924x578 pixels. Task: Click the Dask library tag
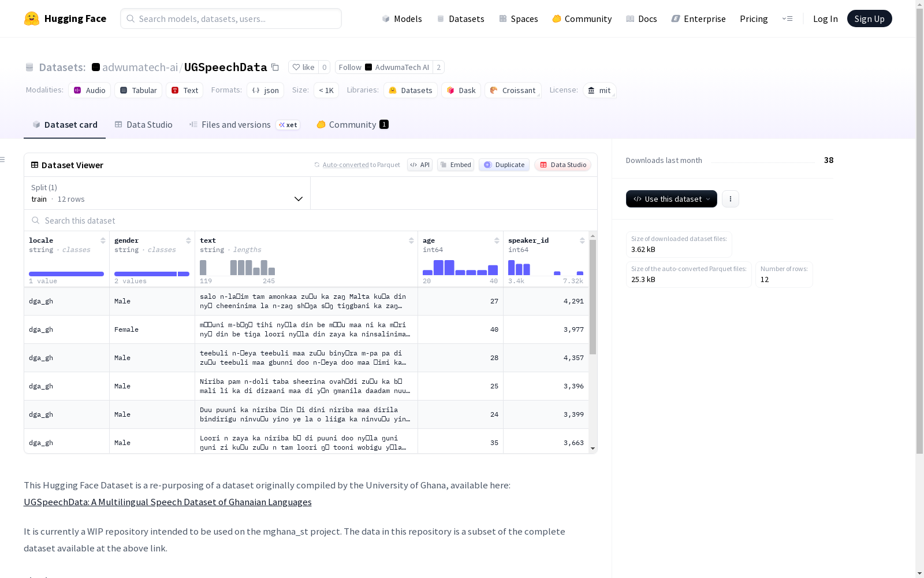[461, 90]
